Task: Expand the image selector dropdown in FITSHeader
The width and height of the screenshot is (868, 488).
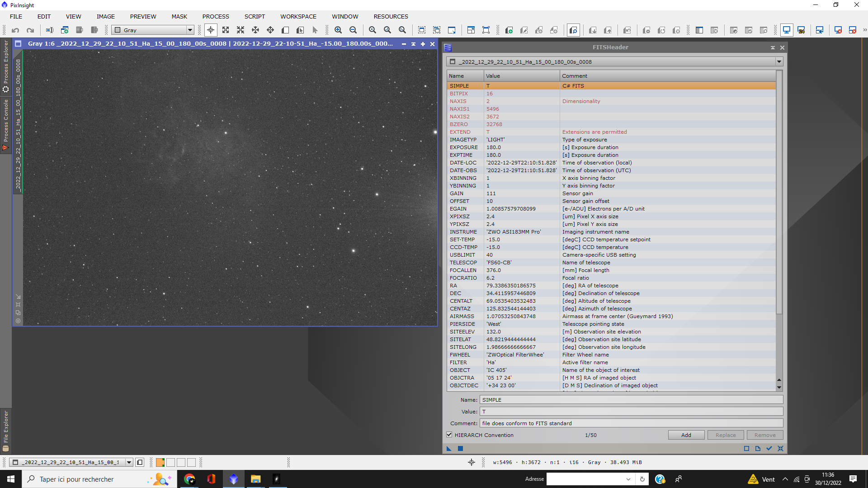Action: (779, 62)
